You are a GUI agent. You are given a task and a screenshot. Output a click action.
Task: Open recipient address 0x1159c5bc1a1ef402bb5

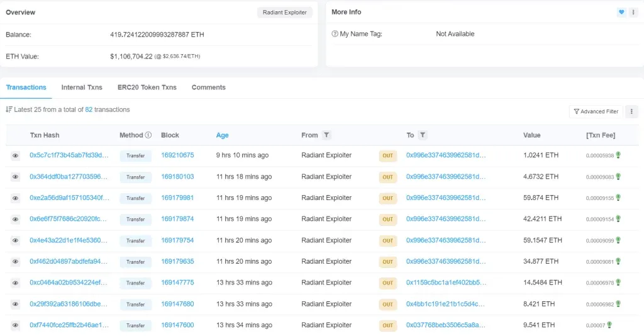(x=446, y=283)
